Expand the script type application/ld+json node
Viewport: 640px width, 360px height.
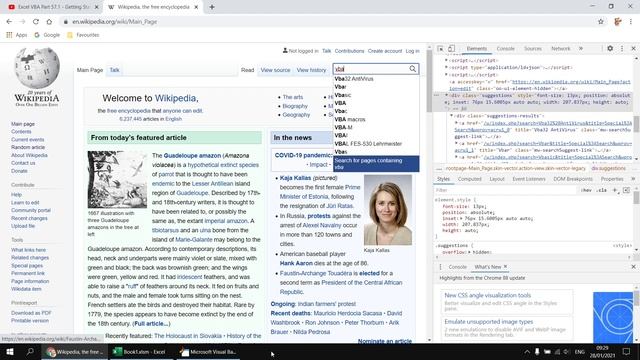point(446,67)
